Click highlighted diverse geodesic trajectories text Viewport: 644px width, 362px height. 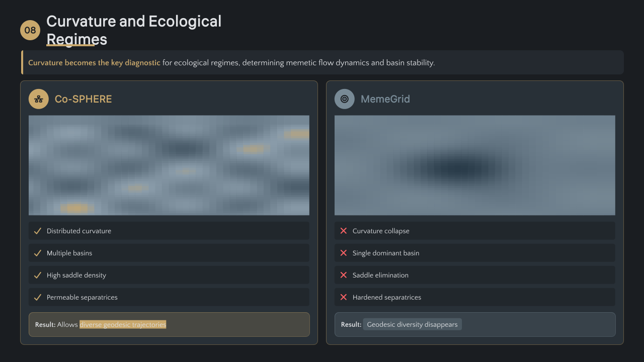[123, 324]
